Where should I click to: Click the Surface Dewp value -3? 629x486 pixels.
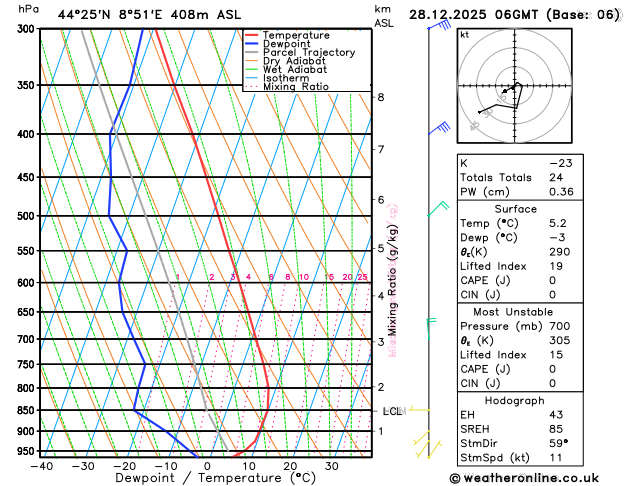[557, 237]
